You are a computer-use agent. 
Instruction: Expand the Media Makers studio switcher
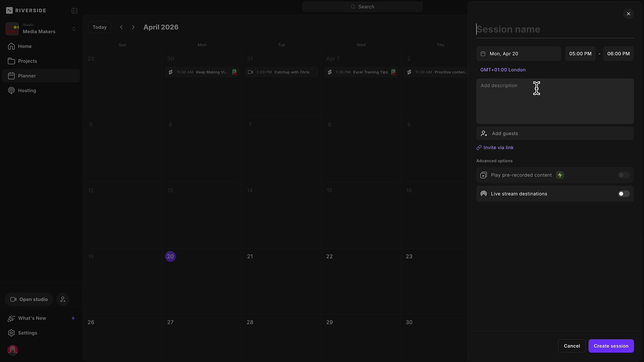pos(74,29)
